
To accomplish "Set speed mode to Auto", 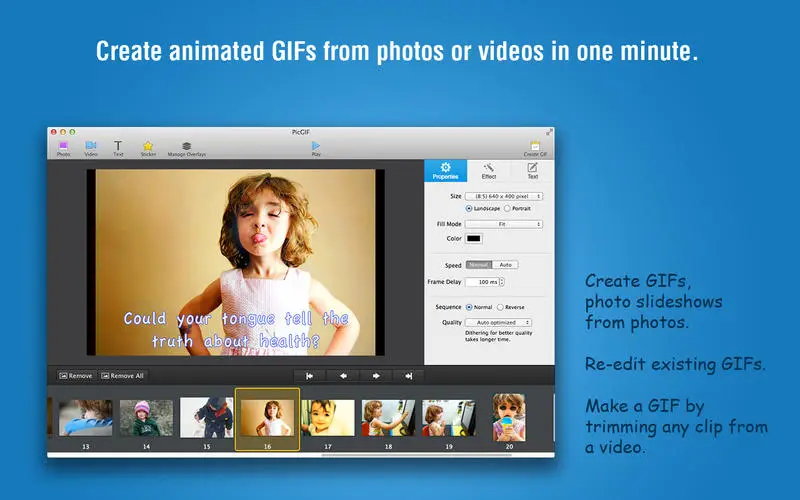I will tap(506, 265).
